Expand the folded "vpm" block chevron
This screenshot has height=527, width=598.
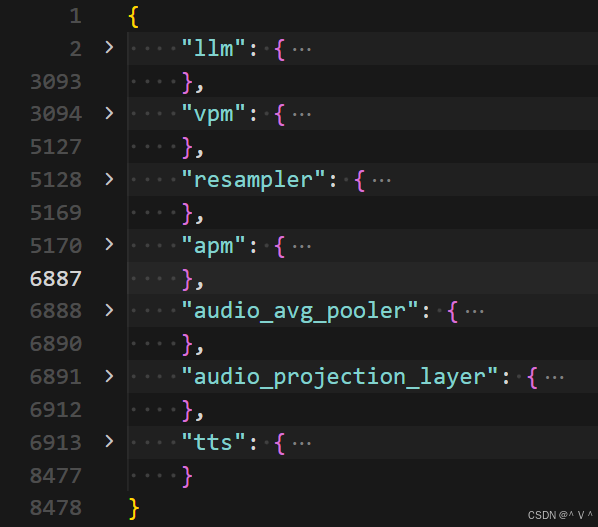click(109, 113)
